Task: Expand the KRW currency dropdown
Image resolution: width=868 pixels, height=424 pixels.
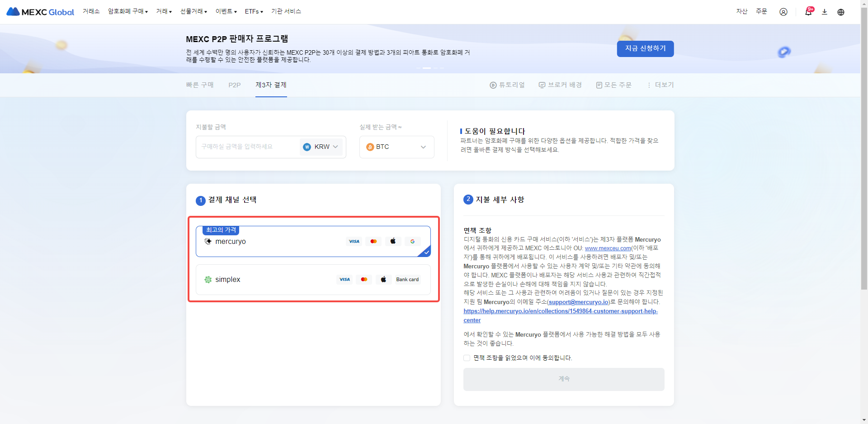Action: tap(321, 147)
